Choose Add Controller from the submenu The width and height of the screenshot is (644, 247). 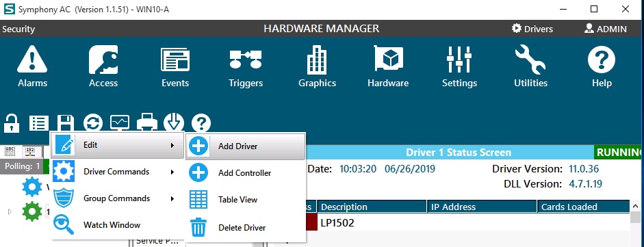click(245, 172)
